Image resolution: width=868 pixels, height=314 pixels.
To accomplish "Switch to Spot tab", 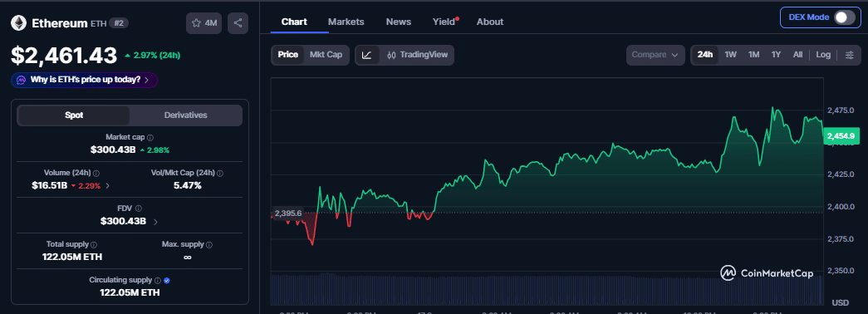I will pyautogui.click(x=74, y=115).
